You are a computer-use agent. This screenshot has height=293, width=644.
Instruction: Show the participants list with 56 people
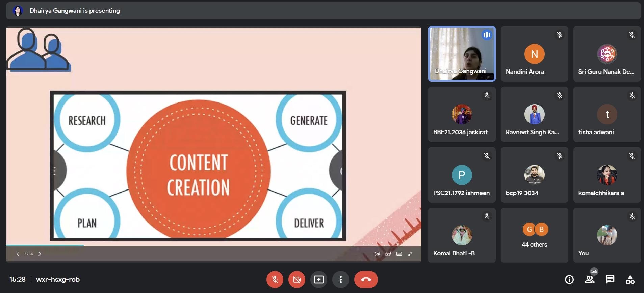[x=590, y=280]
